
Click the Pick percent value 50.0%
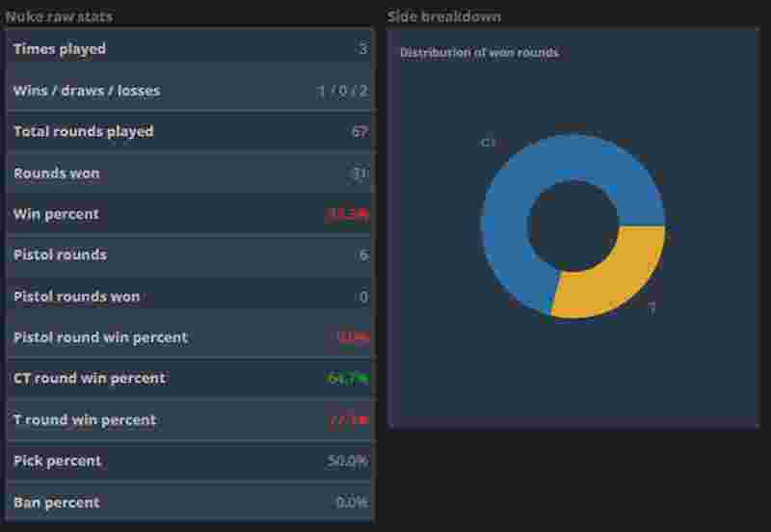pos(347,462)
